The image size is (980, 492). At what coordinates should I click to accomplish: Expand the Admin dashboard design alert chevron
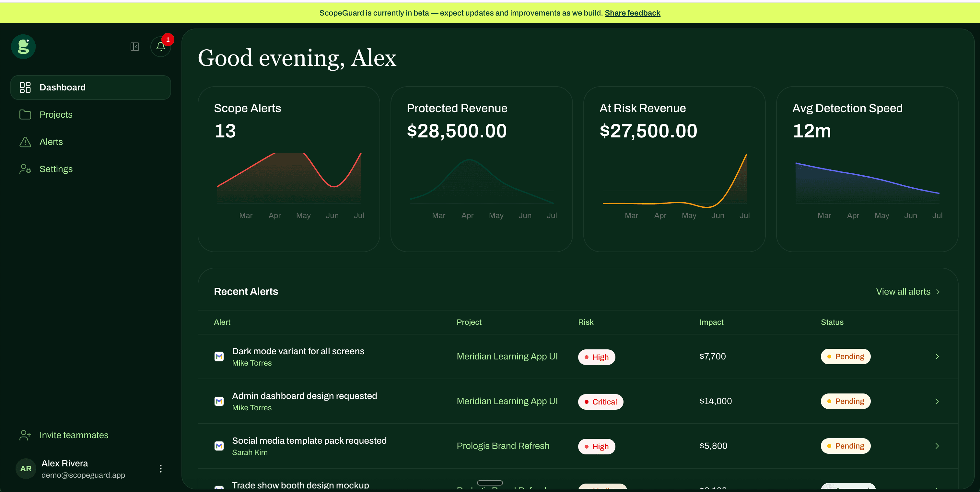pos(937,401)
